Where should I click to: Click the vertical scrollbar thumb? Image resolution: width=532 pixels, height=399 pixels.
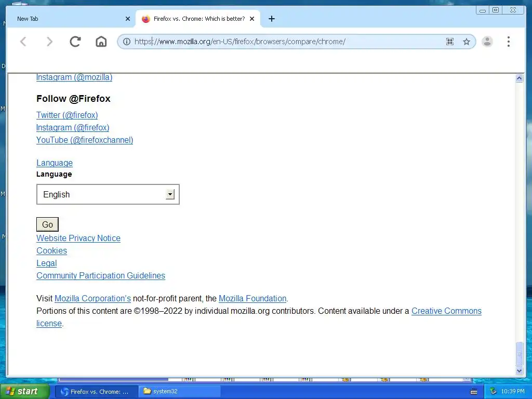click(x=519, y=354)
